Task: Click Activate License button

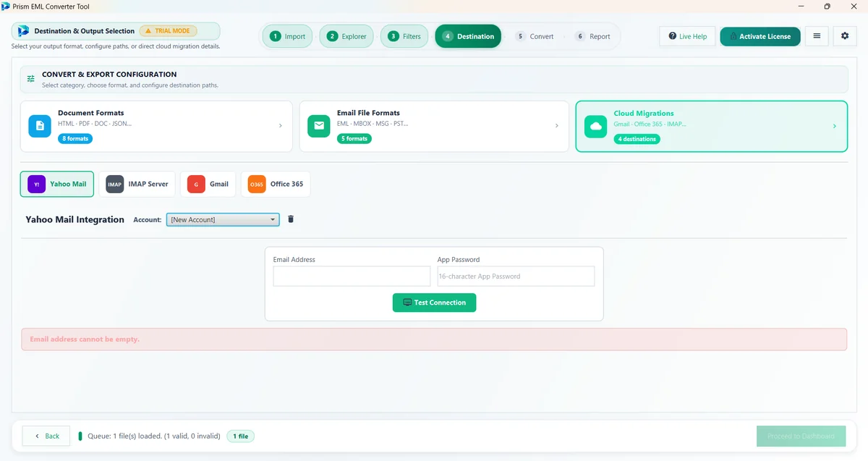Action: click(x=760, y=36)
